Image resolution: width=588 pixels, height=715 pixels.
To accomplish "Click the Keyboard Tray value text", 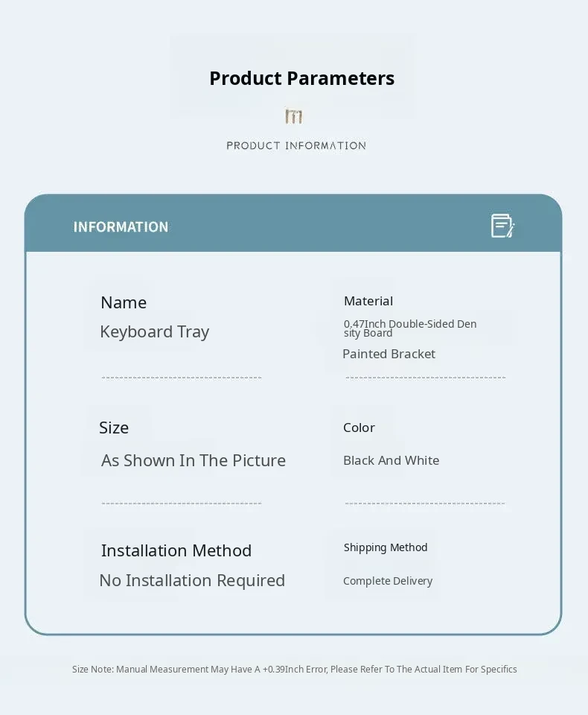I will pos(154,331).
